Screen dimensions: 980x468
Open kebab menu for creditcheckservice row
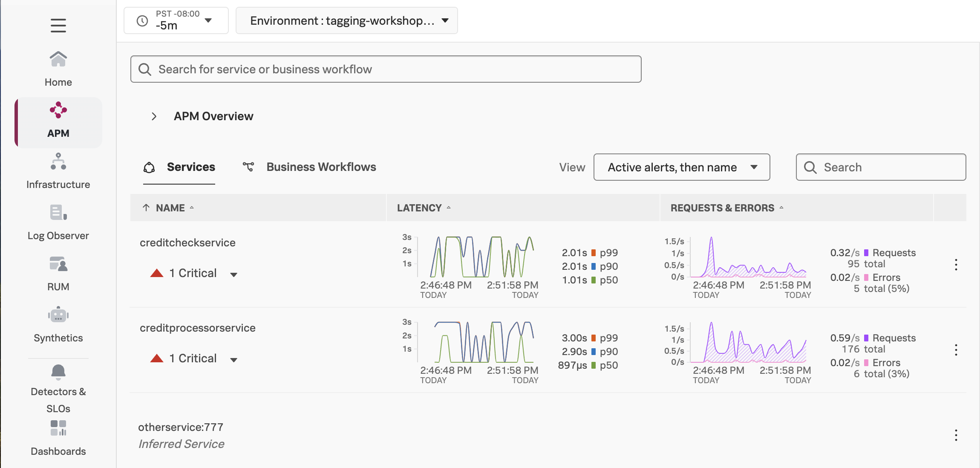coord(956,265)
